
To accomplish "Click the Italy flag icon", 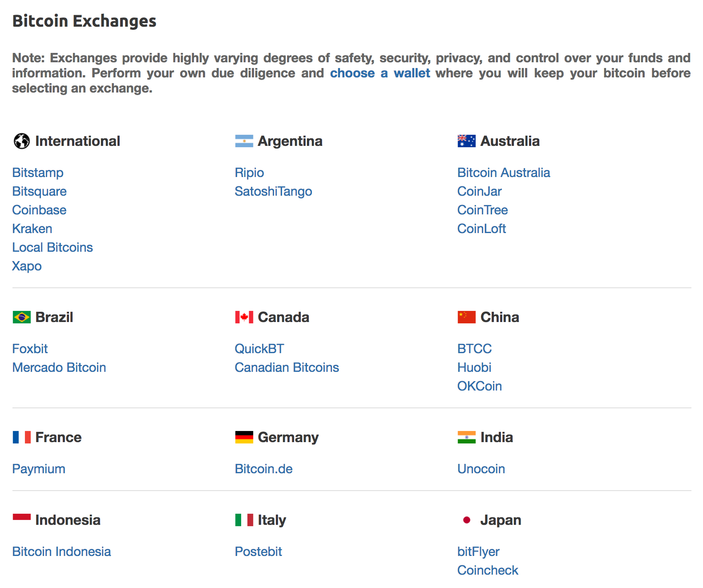I will pos(244,520).
